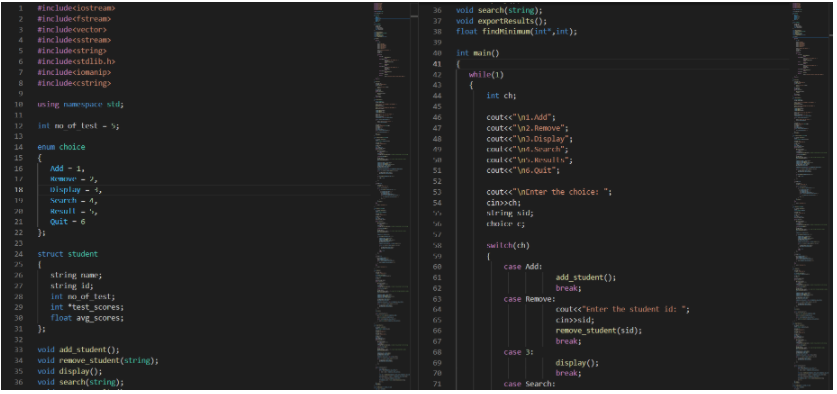Click the #include<vector> line
The width and height of the screenshot is (837, 394).
pyautogui.click(x=72, y=30)
